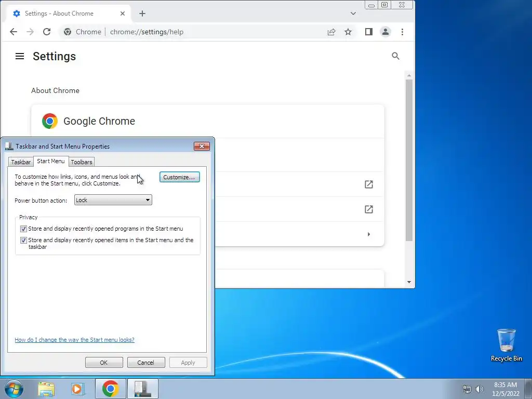Select the Recycle Bin desktop icon
Viewport: 532px width, 399px height.
coord(507,345)
